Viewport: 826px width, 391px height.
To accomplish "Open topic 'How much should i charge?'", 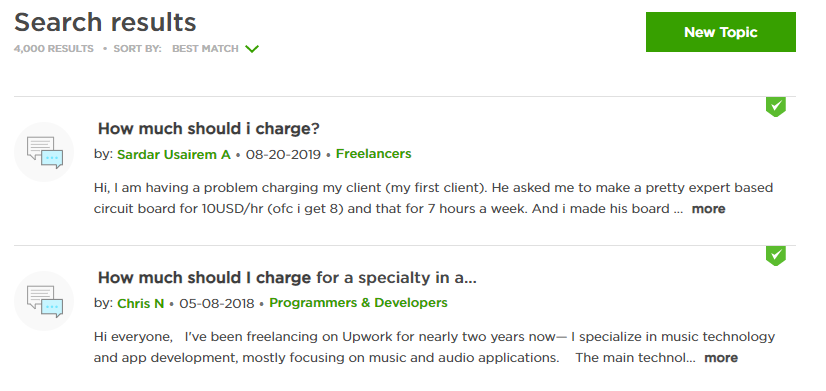I will [209, 129].
